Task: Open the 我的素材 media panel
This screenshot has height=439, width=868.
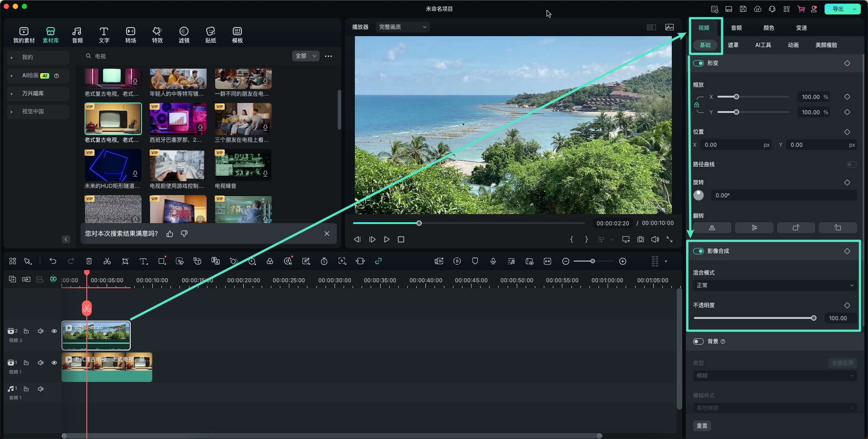Action: pyautogui.click(x=24, y=35)
